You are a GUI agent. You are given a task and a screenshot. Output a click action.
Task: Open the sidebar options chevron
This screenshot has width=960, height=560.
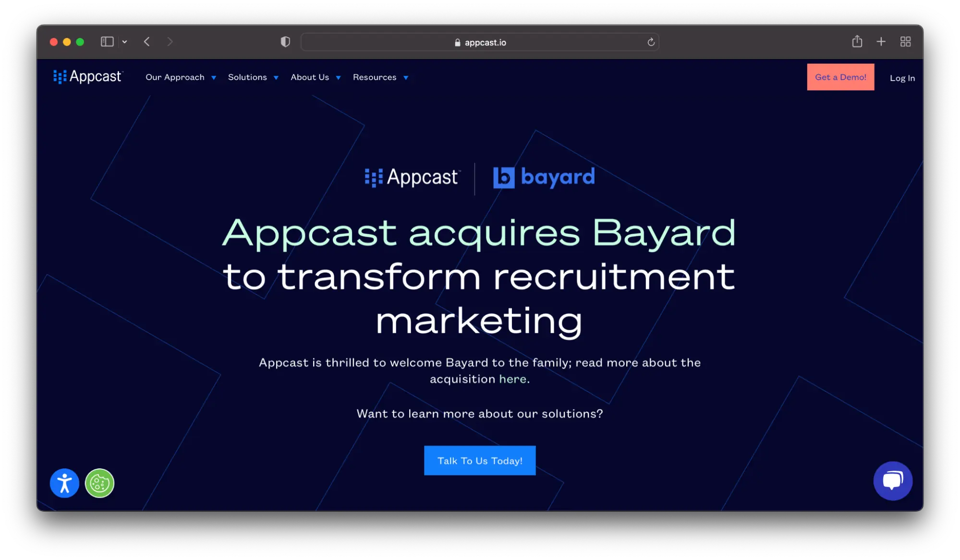pos(125,42)
